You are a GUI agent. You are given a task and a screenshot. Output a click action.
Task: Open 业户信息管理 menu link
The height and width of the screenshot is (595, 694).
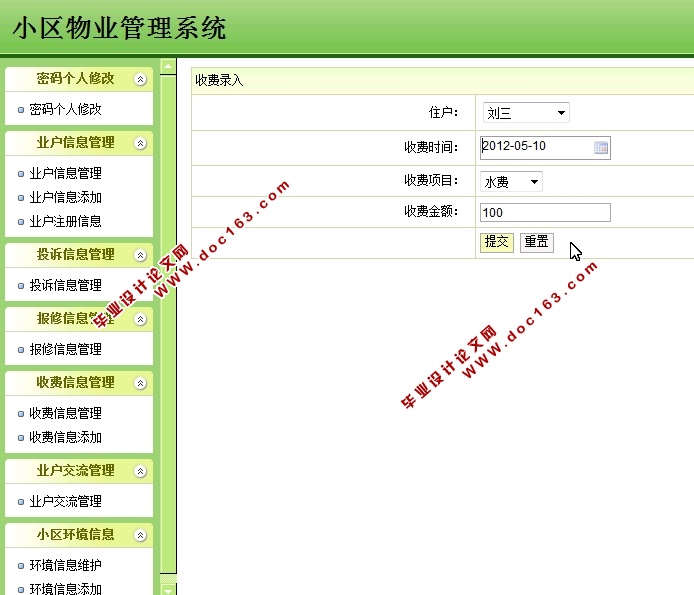click(x=65, y=173)
